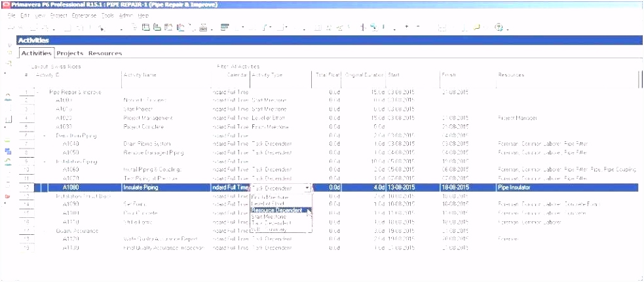Click the blue-green schedule toolbar icon
The width and height of the screenshot is (644, 282).
click(x=374, y=27)
